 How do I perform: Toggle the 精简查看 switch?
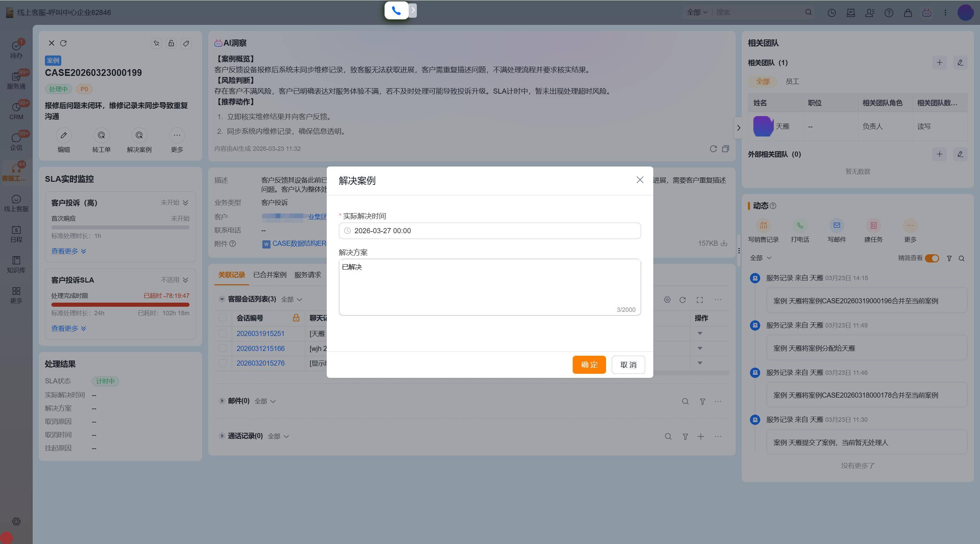[932, 258]
